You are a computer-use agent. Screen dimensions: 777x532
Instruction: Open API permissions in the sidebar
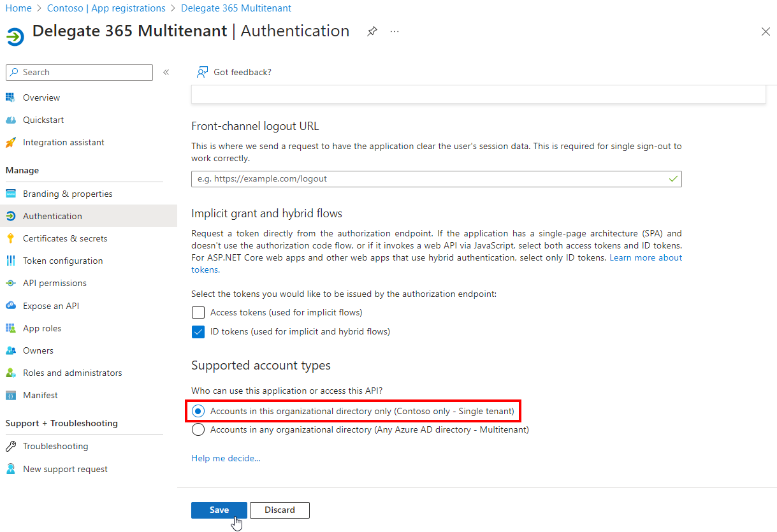[x=54, y=283]
